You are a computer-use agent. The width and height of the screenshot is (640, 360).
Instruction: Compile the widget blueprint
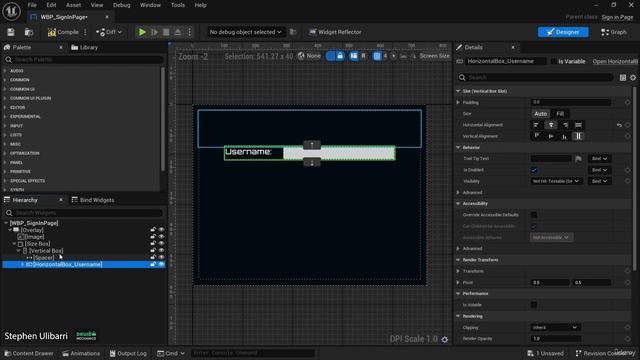63,32
